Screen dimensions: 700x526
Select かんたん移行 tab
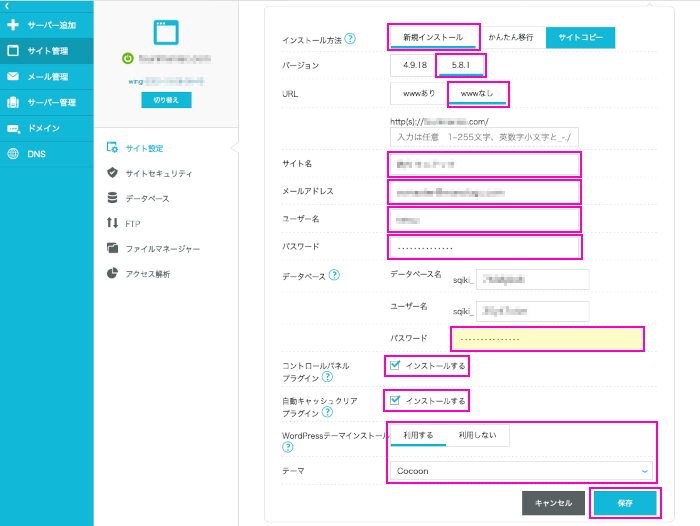tap(511, 38)
